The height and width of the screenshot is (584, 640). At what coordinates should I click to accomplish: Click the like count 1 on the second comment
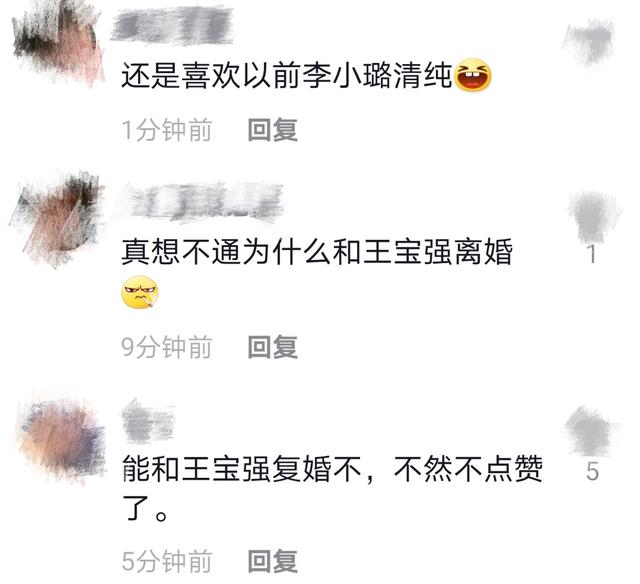tap(592, 254)
